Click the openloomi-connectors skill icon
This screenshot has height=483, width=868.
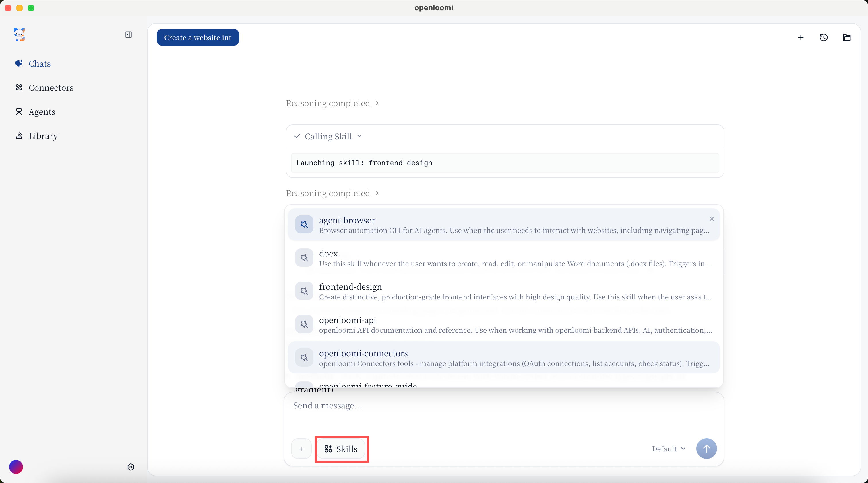(304, 357)
